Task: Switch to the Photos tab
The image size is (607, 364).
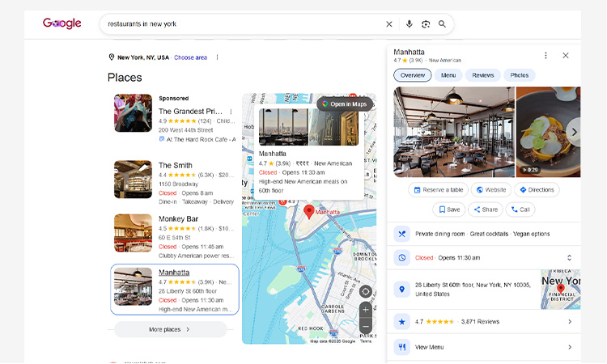Action: (x=519, y=75)
